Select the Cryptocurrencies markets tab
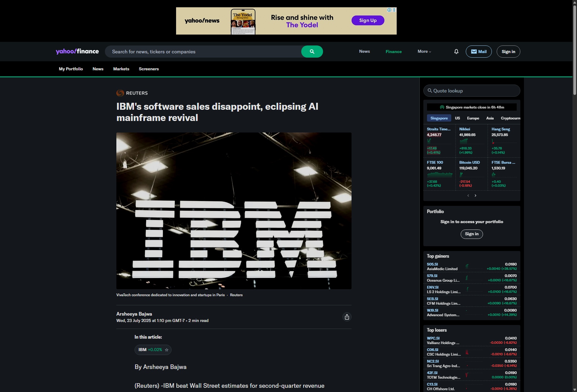 point(510,118)
